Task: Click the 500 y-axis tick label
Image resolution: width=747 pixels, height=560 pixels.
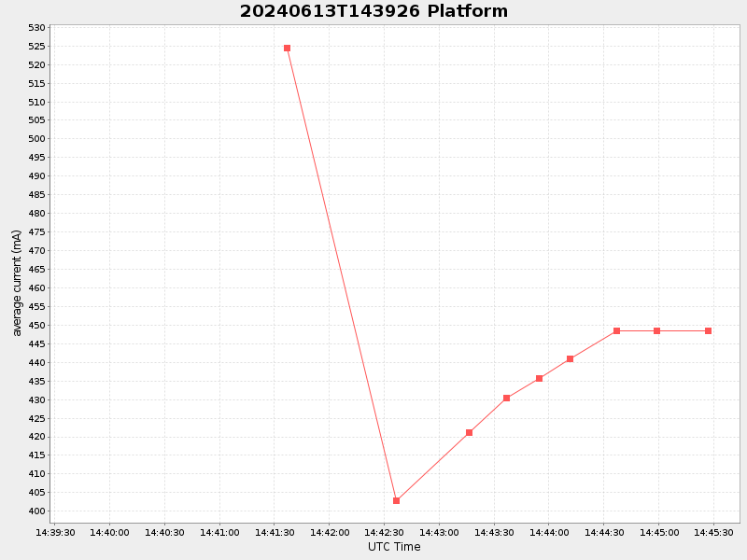Action: tap(36, 138)
